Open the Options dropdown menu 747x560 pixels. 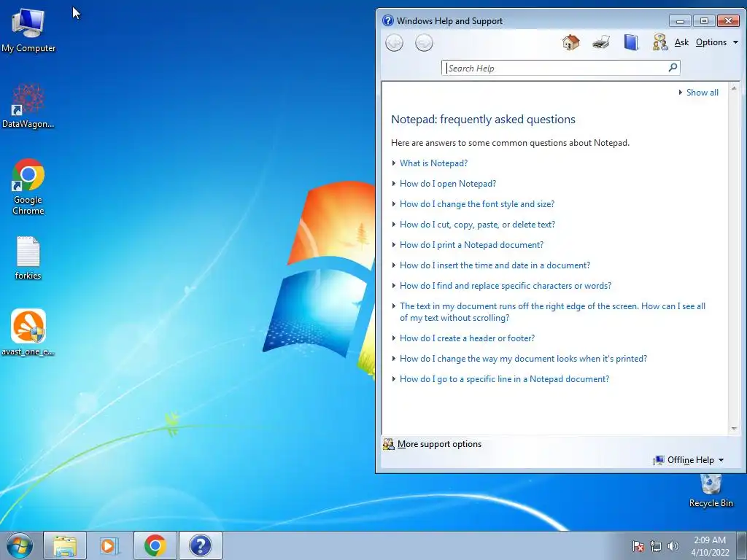pos(717,42)
